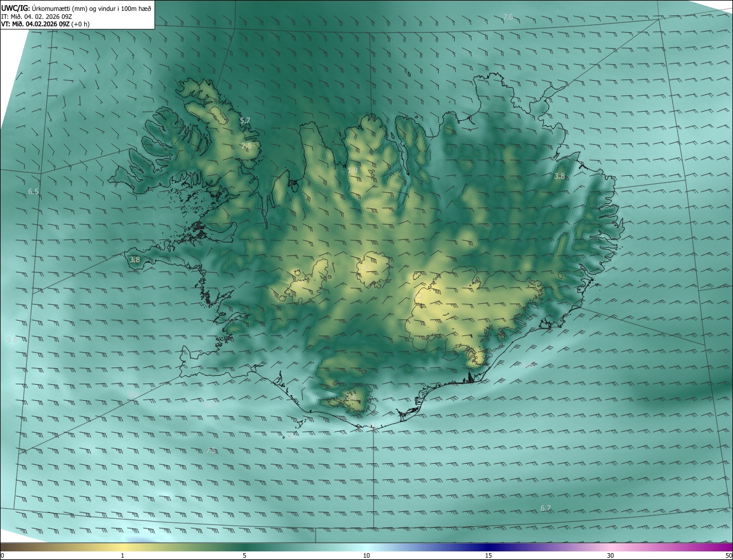This screenshot has height=560, width=733.
Task: Click the 5.7 value label in the Westfjords
Action: (245, 121)
